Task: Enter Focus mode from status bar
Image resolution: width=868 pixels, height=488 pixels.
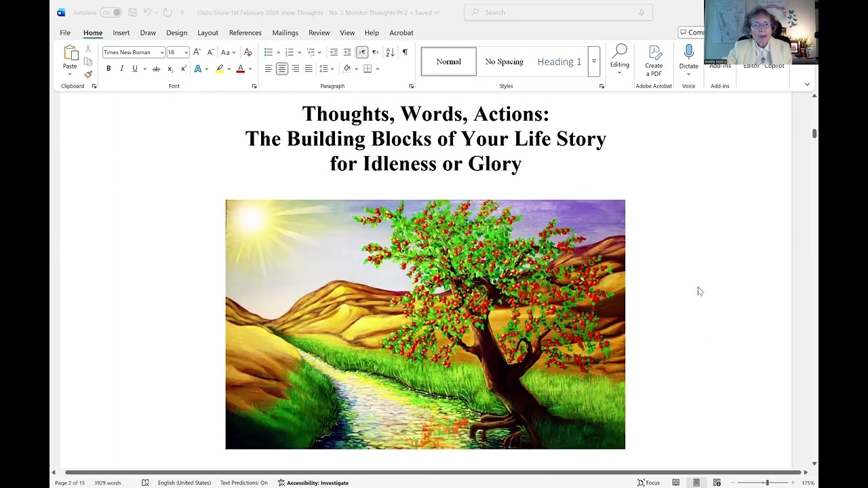Action: coord(649,483)
